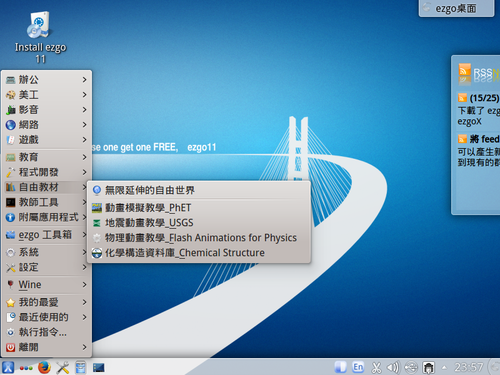
Task: Click the 附屬應用程式 accessories icon
Action: [x=11, y=217]
